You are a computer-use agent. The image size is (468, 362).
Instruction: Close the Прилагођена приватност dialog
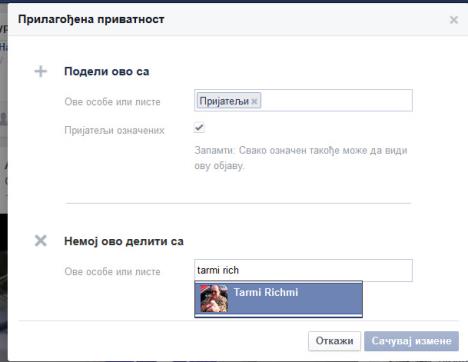454,20
